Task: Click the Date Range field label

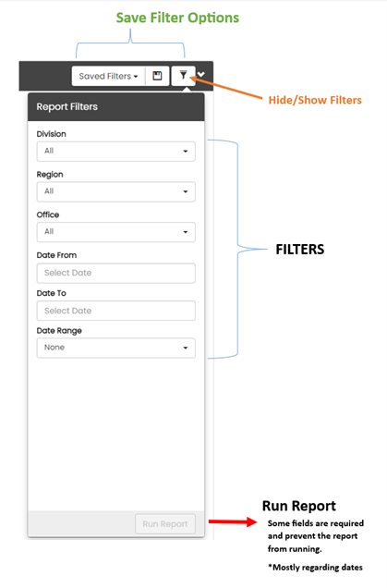Action: tap(59, 331)
